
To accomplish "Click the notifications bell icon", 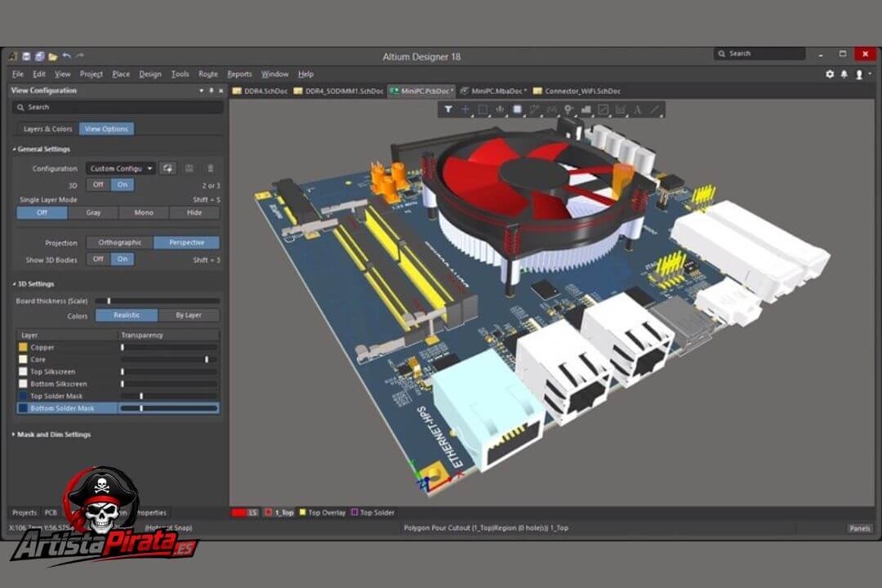I will coord(844,73).
